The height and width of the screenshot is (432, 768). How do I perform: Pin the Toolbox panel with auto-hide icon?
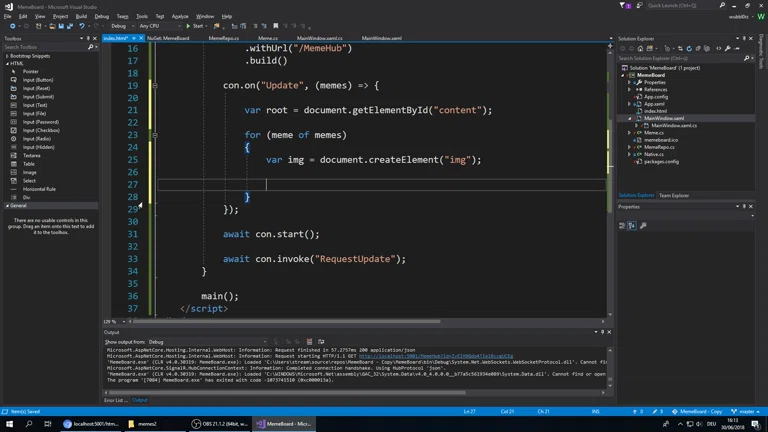point(88,38)
